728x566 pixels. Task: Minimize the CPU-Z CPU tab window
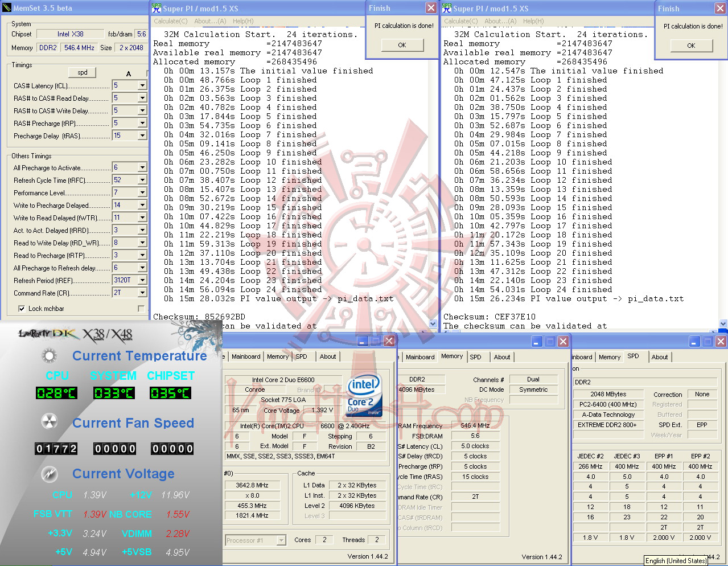pyautogui.click(x=363, y=341)
